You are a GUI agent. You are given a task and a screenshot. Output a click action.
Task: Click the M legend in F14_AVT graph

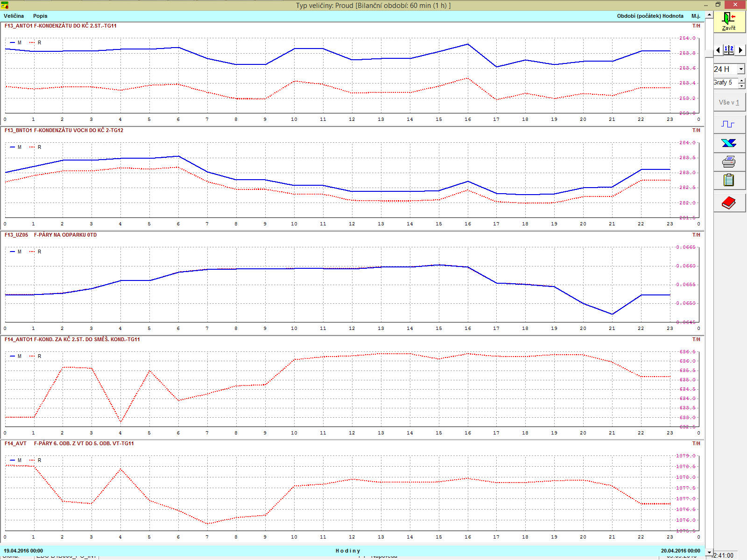click(16, 460)
